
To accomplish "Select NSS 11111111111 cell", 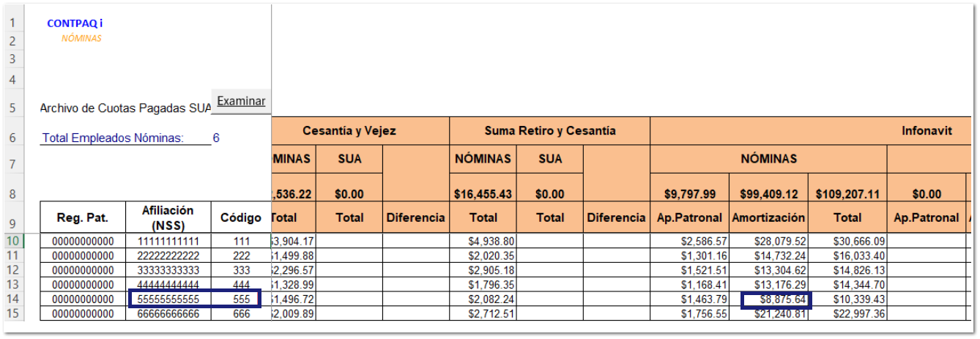I will [x=168, y=241].
